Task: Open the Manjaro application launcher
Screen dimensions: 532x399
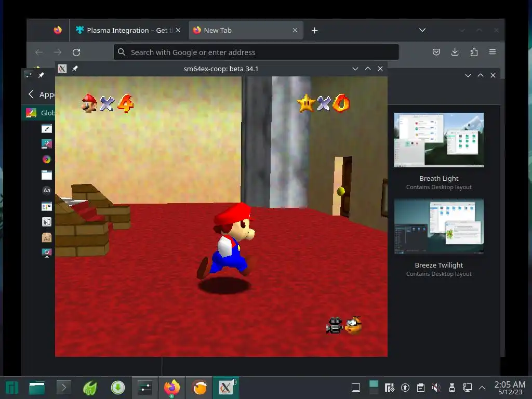Action: click(11, 388)
